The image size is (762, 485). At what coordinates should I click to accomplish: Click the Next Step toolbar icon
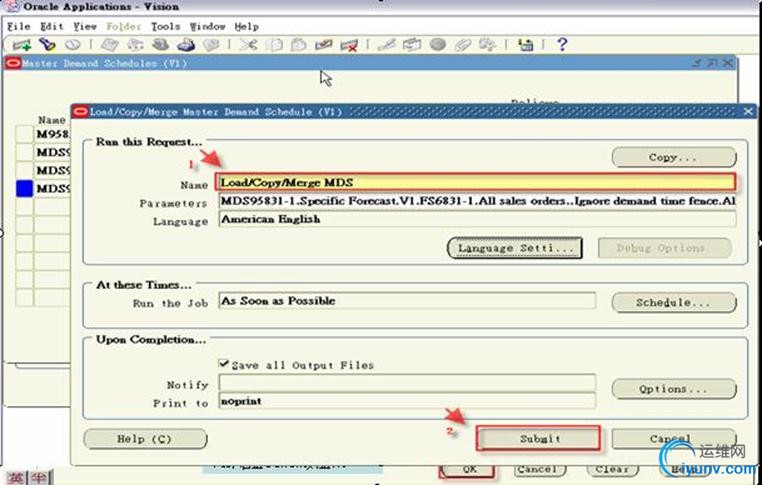coord(135,45)
